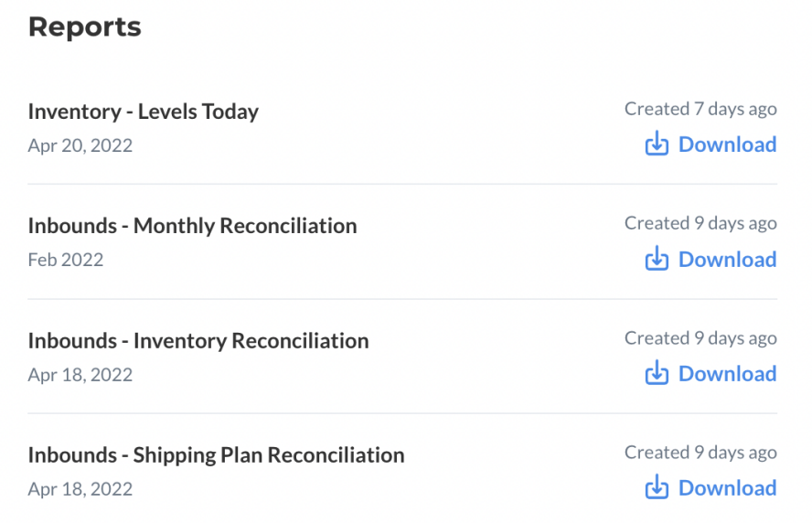
Task: Click the date under Shipping Plan Reconciliation
Action: pos(80,489)
